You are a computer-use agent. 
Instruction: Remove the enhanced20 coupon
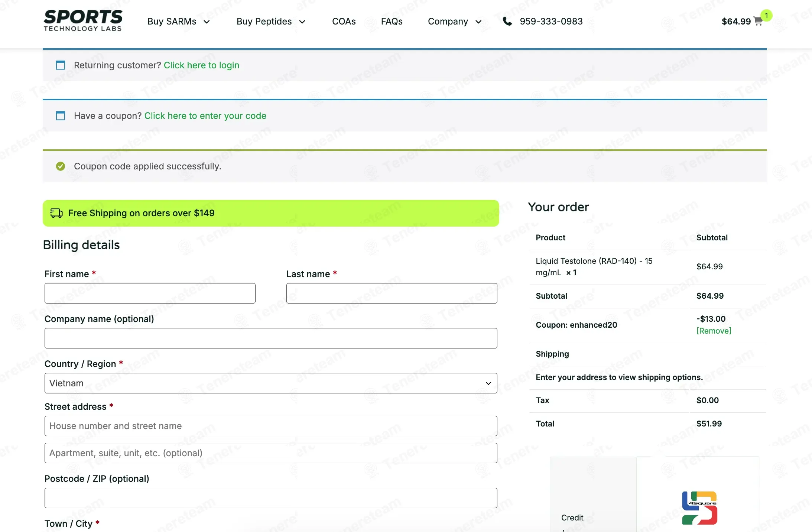point(714,331)
